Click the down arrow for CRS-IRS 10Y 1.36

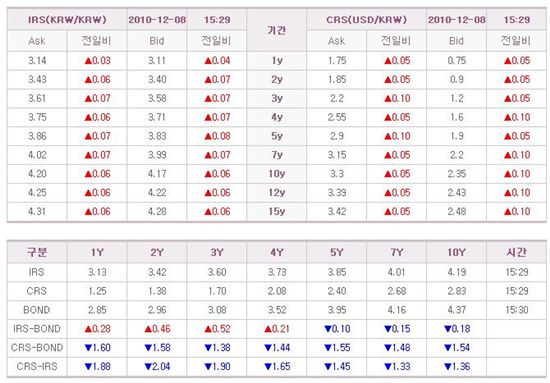click(x=448, y=367)
